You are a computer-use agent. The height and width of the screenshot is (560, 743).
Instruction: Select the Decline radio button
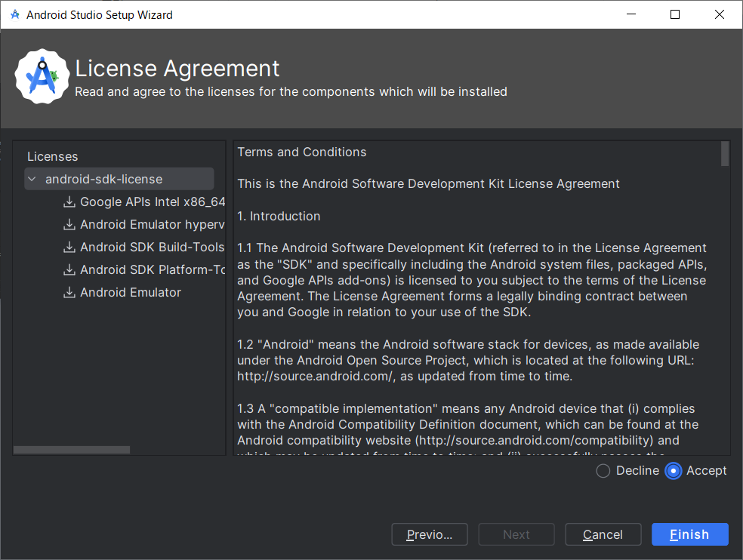click(603, 471)
